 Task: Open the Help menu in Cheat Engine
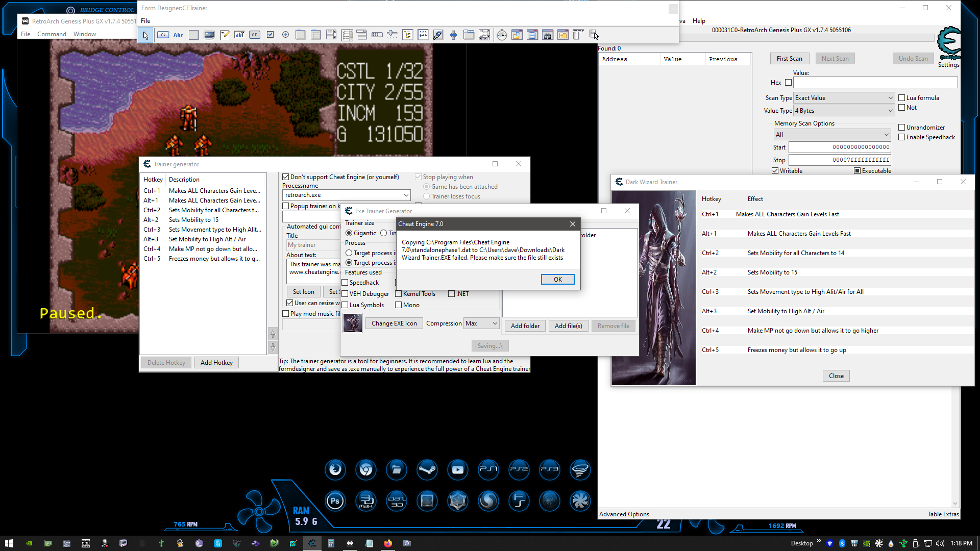(699, 21)
